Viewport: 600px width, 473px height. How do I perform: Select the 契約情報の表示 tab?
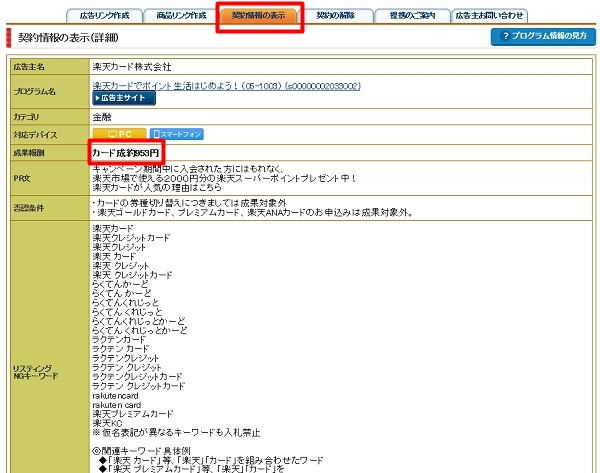[259, 16]
